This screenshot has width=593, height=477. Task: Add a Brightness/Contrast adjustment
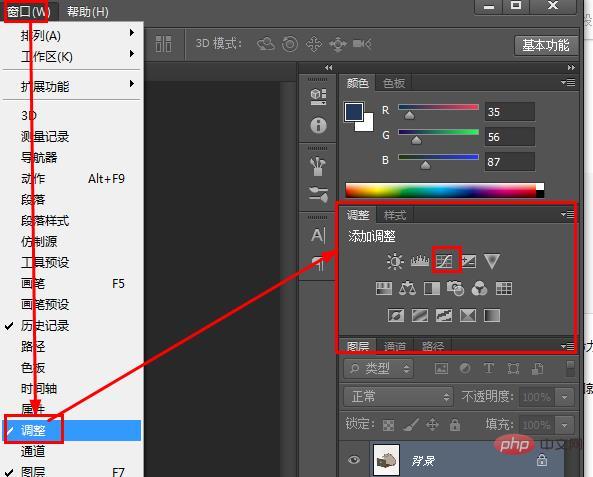(395, 261)
